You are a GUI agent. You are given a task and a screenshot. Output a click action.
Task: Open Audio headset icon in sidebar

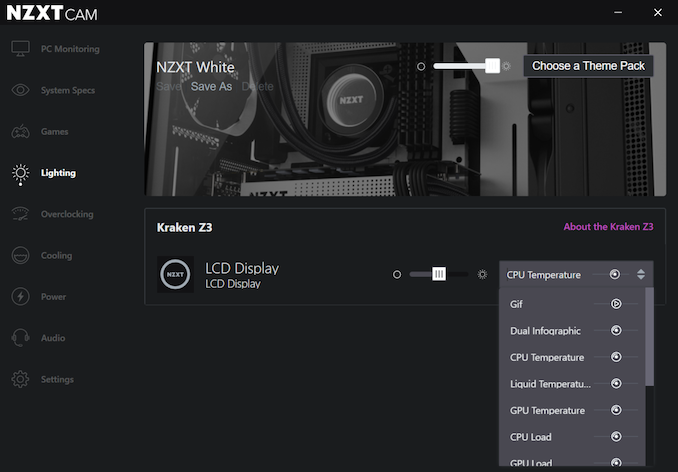click(x=20, y=338)
